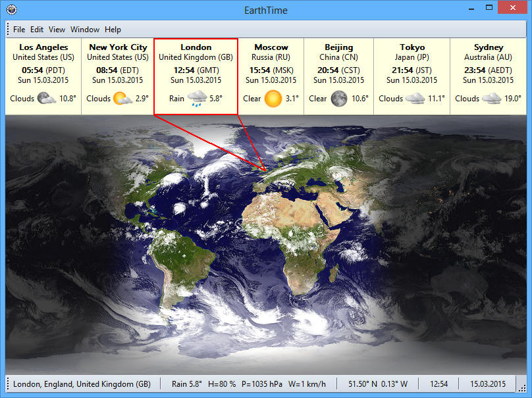Select the New York City heading

(118, 47)
